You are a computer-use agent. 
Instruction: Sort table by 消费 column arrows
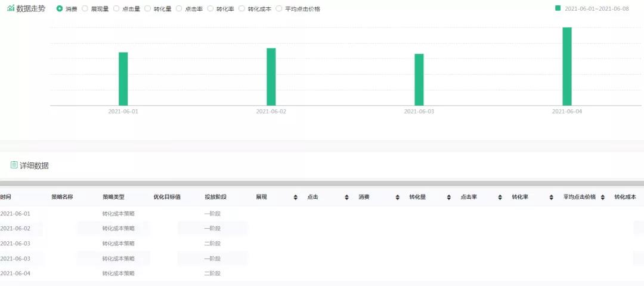click(x=398, y=197)
